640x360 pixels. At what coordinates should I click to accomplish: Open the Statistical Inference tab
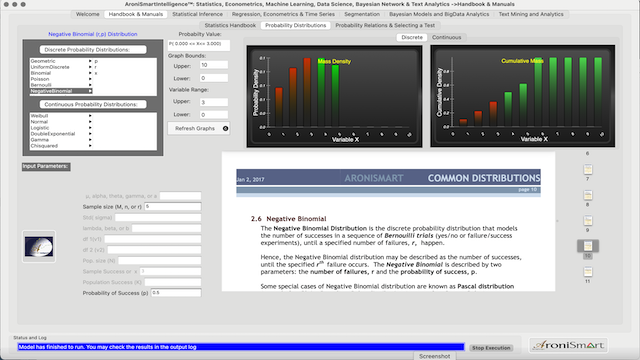click(198, 14)
